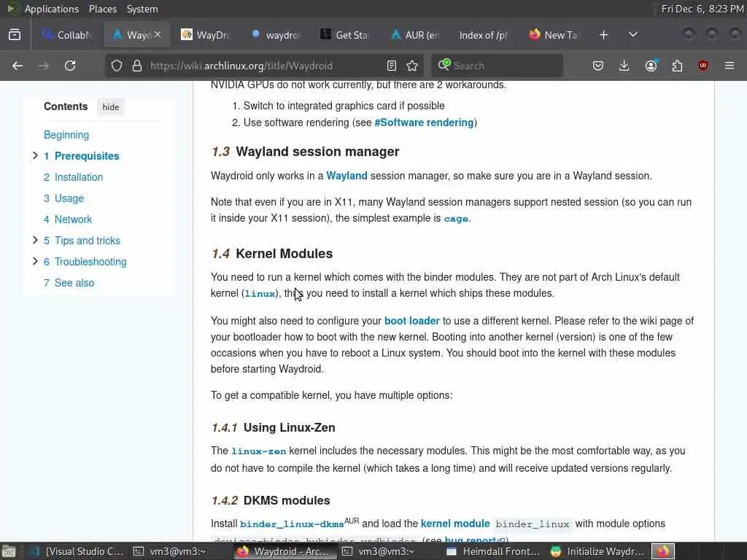Open the Wayland wiki link
Viewport: 747px width, 560px height.
[347, 176]
